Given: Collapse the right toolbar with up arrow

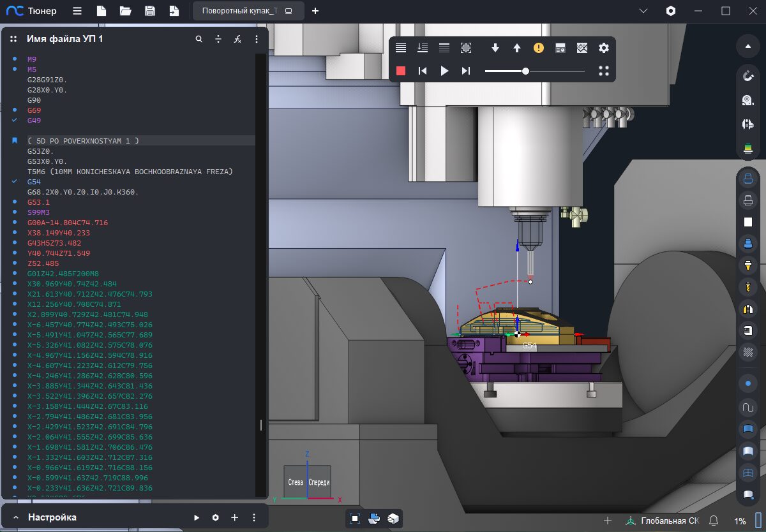Looking at the screenshot, I should click(747, 47).
